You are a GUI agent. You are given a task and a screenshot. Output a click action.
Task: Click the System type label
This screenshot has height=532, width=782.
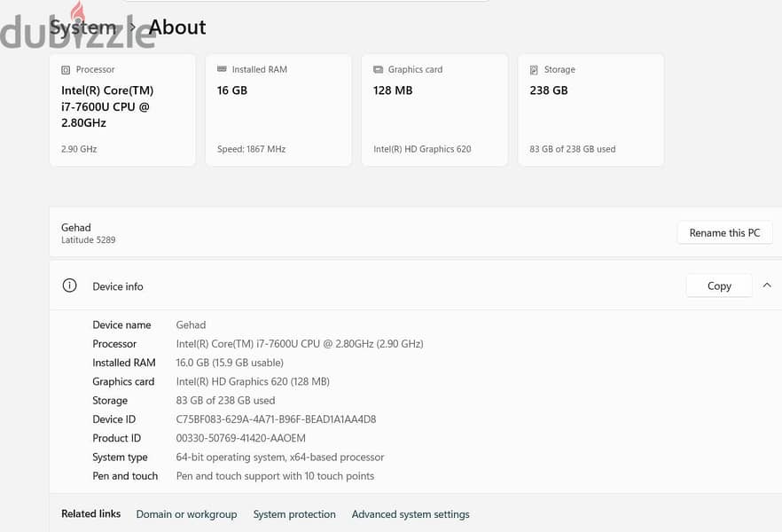point(120,458)
